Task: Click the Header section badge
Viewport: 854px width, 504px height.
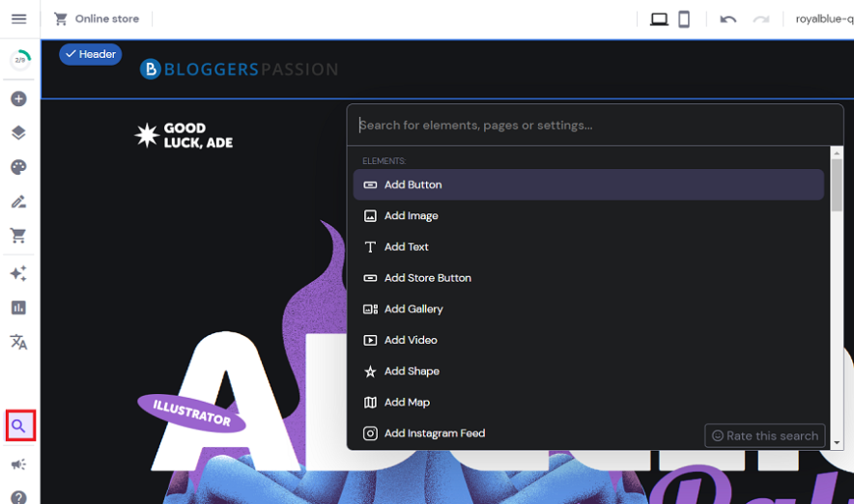Action: pos(91,54)
